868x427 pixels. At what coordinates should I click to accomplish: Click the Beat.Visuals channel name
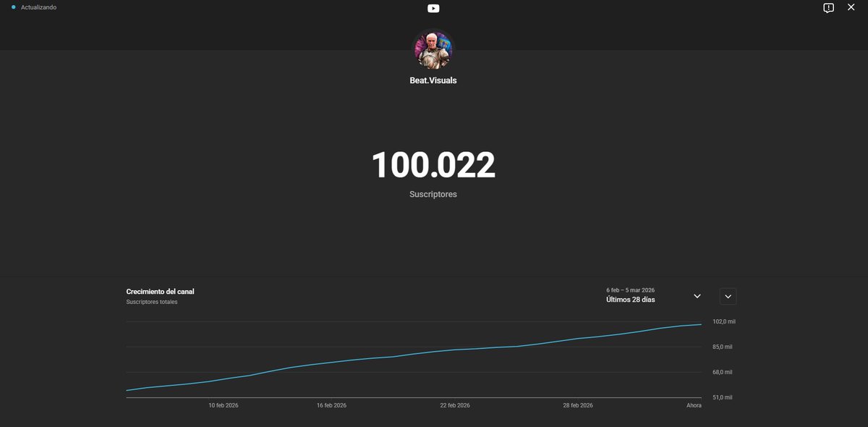433,80
